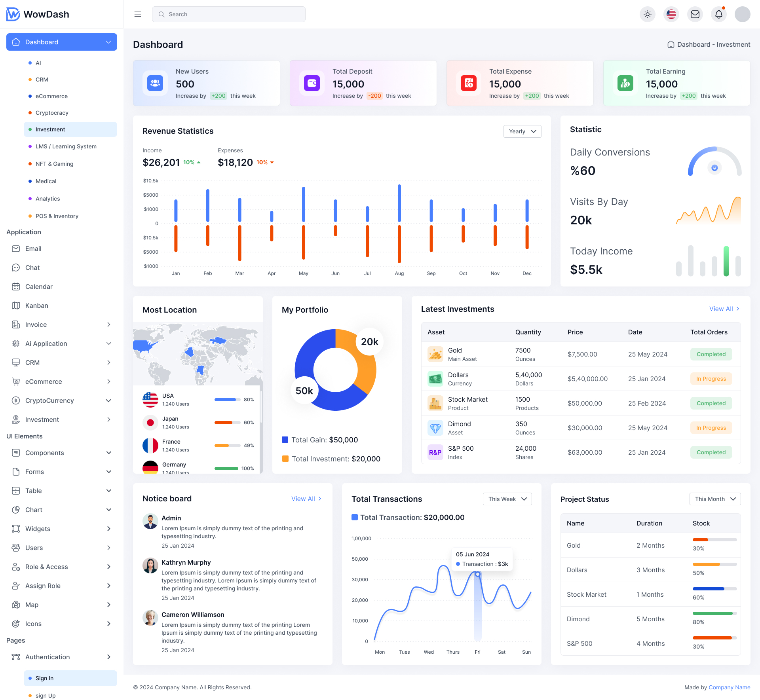
Task: Open the search field magnifier
Action: [161, 14]
